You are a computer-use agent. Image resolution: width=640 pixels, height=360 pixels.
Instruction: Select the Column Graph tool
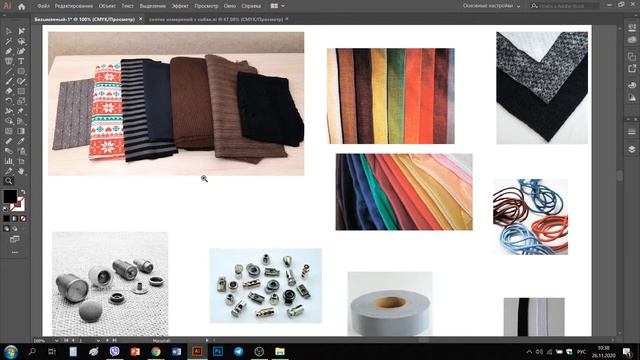[x=9, y=161]
